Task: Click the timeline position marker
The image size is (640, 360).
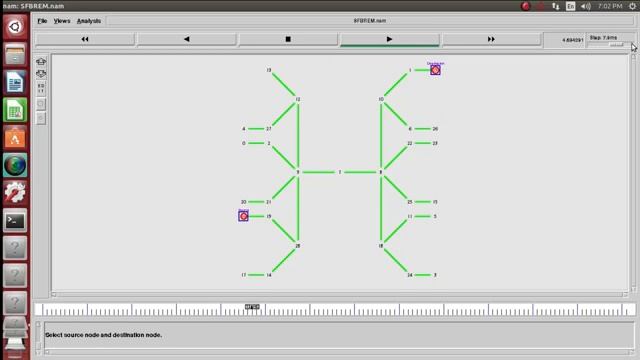Action: coord(252,307)
